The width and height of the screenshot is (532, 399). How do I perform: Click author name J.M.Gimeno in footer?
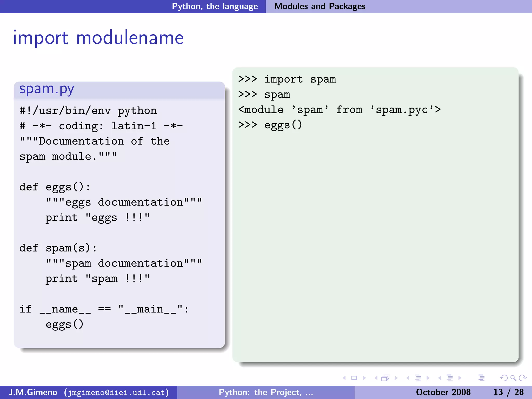33,392
